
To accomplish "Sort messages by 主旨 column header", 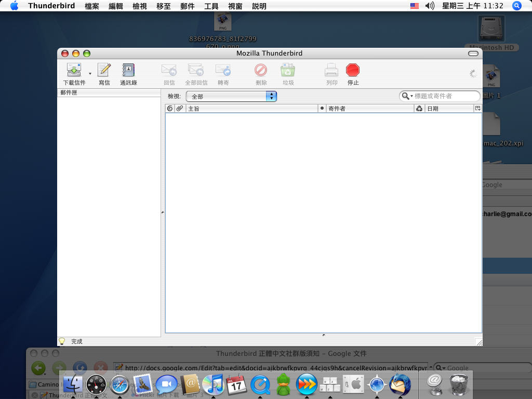I will (x=252, y=109).
